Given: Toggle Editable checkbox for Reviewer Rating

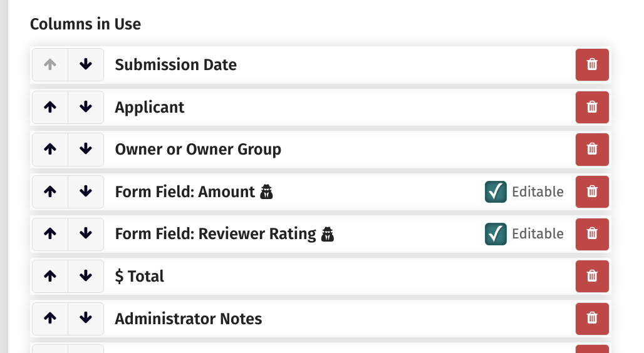Looking at the screenshot, I should (x=496, y=234).
